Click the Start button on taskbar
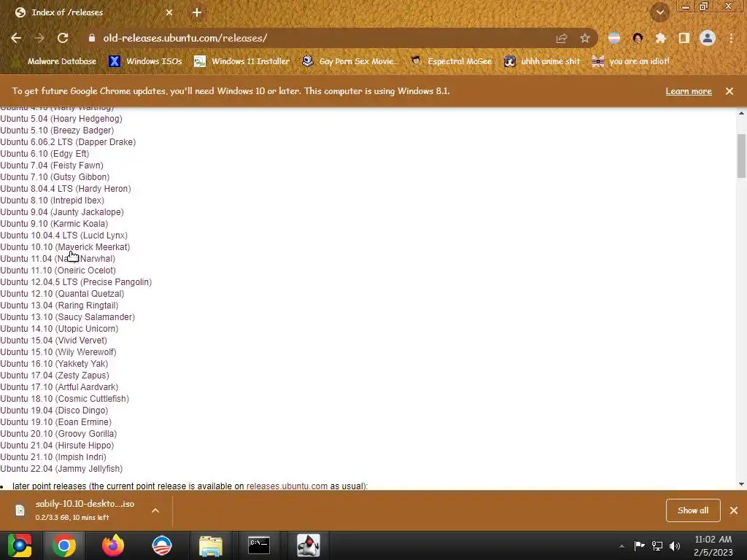Viewport: 747px width, 560px height. point(20,545)
